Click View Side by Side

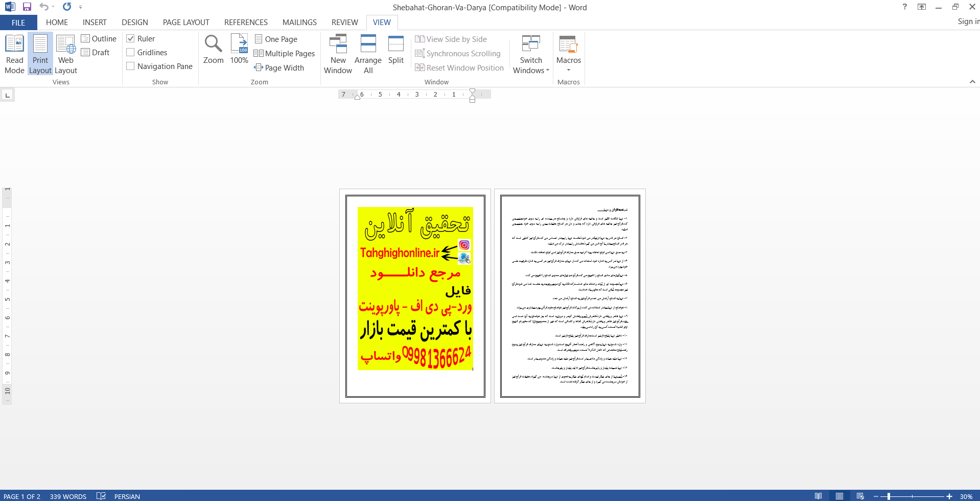[451, 39]
